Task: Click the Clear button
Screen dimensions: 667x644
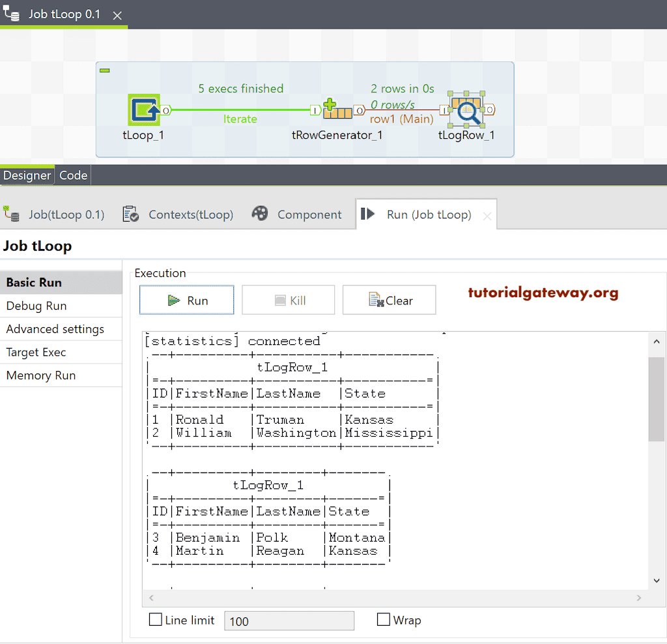Action: pyautogui.click(x=389, y=300)
